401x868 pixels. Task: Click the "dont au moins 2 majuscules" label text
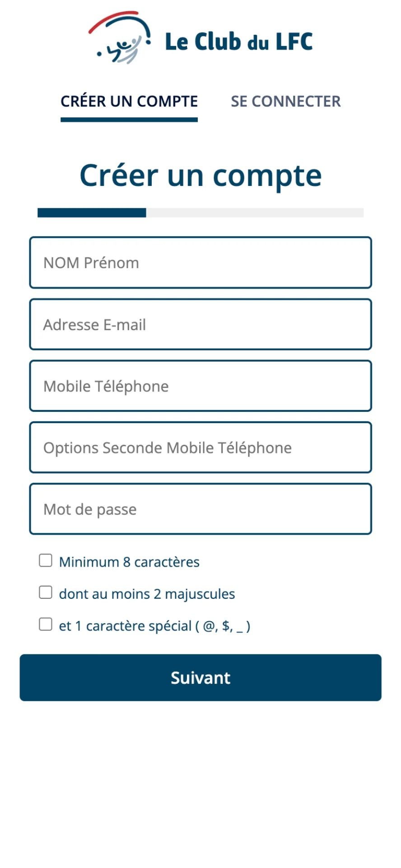147,594
